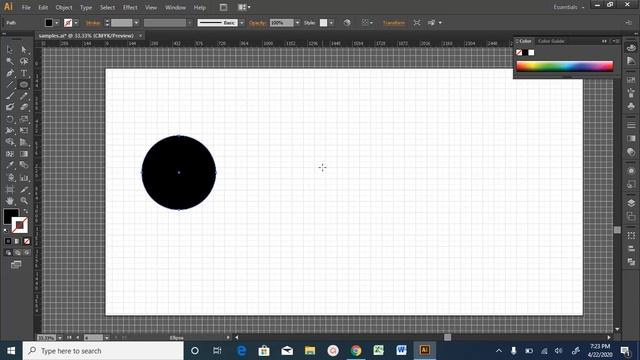The width and height of the screenshot is (640, 360).
Task: Select the Blob Brush tool
Action: click(x=10, y=107)
